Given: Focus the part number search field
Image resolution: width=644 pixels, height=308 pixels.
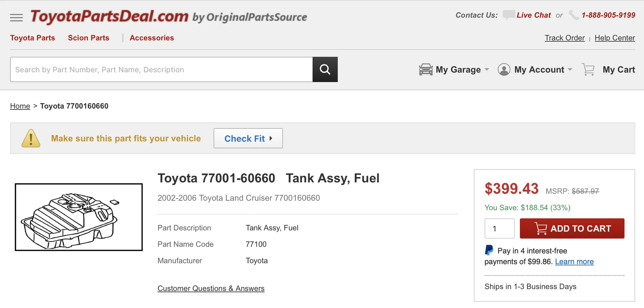Looking at the screenshot, I should click(161, 70).
